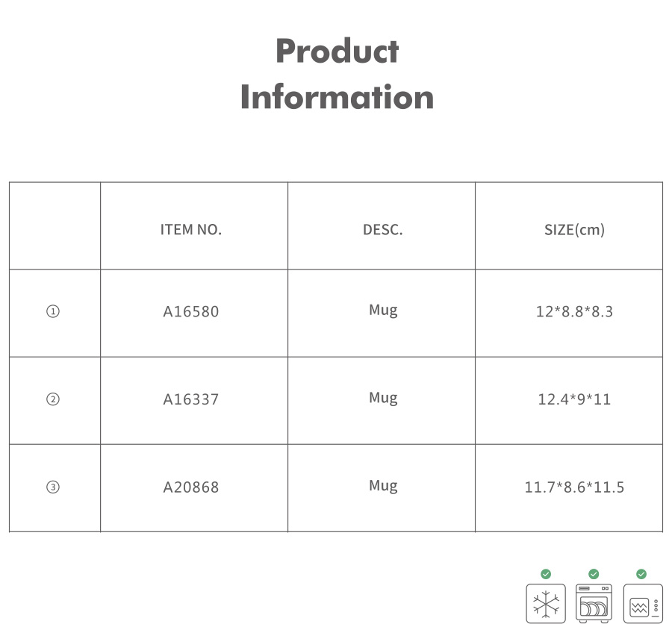Select size cell 12.4*9*11
Screen dimensions: 672x624
[574, 399]
